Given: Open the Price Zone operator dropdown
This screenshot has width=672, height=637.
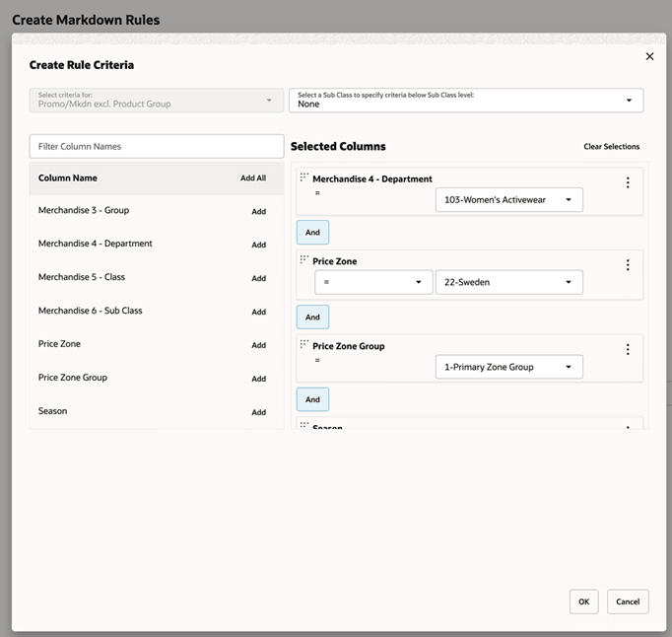Looking at the screenshot, I should click(373, 282).
